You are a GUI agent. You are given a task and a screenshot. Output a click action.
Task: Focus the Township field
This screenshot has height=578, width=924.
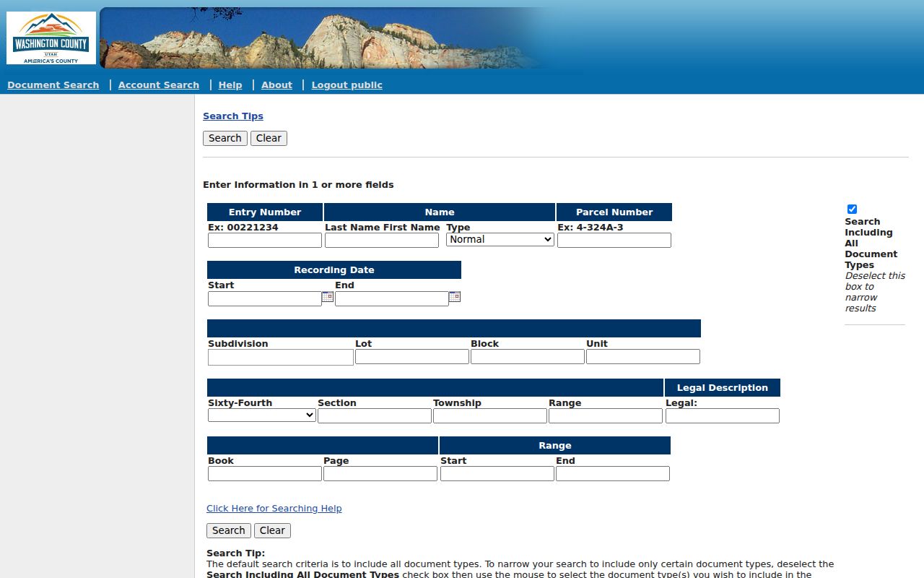490,415
